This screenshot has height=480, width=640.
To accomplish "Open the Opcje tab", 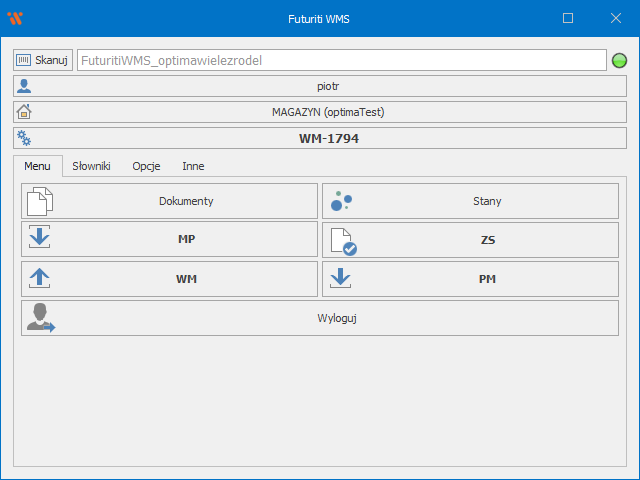I will tap(146, 166).
